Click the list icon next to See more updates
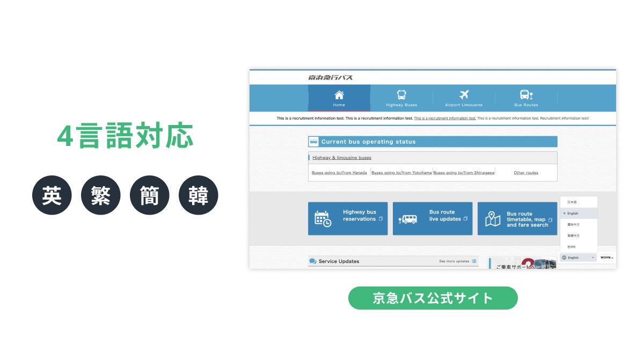644x338 pixels. click(474, 261)
